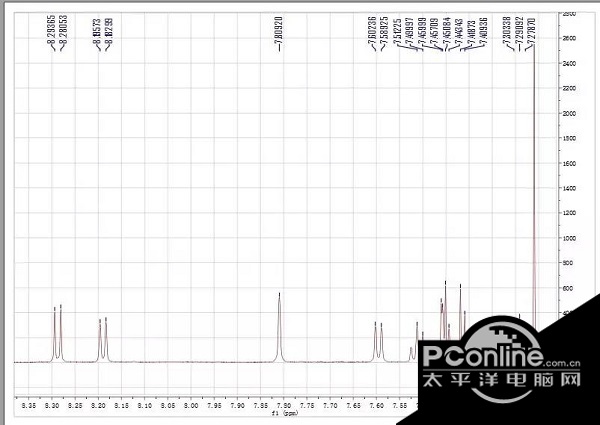This screenshot has height=425, width=600.
Task: Click the 8.10 tick on the ppm axis
Action: [145, 405]
